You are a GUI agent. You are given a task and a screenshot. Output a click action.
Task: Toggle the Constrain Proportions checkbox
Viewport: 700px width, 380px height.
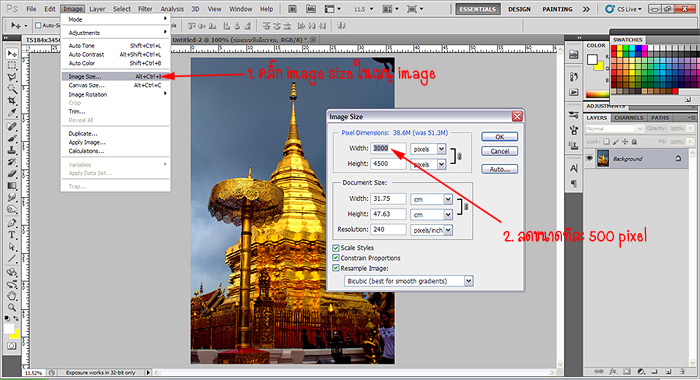pyautogui.click(x=336, y=258)
